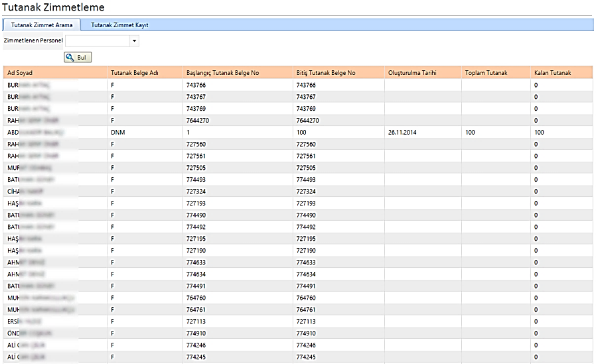Switch to Tutanak Zimmet Arama tab
Image resolution: width=596 pixels, height=364 pixels.
[x=41, y=25]
